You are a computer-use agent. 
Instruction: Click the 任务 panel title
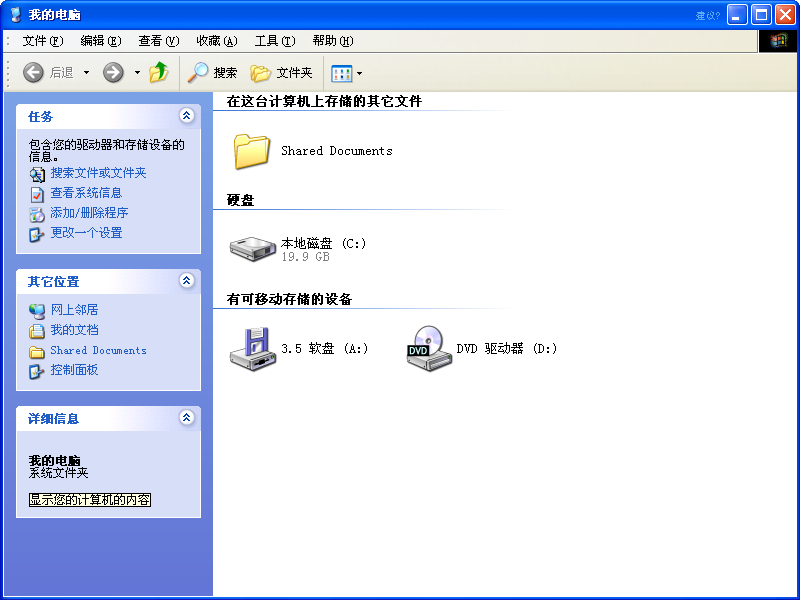tap(40, 117)
